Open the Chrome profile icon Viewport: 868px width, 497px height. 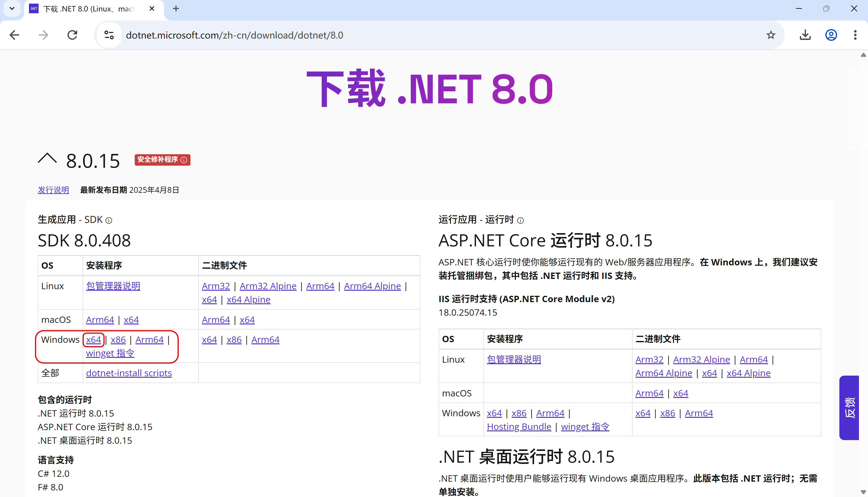tap(831, 35)
